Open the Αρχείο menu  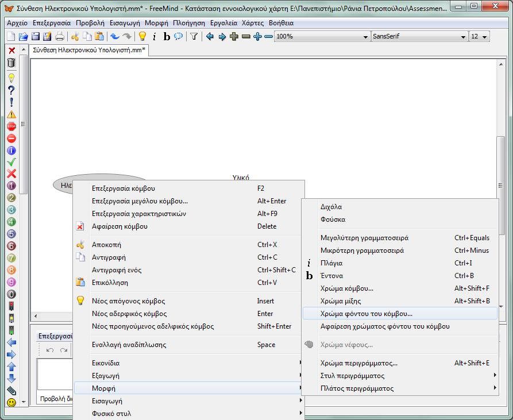click(x=17, y=23)
